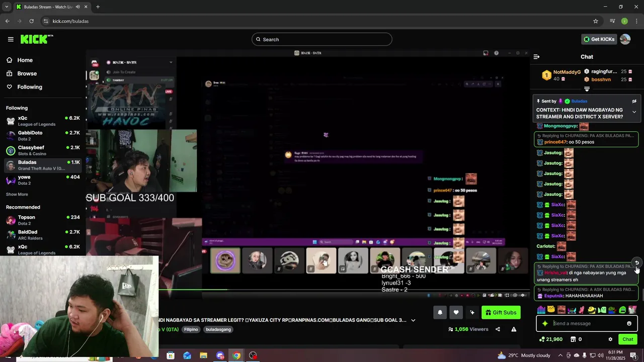Click Esputnik username in chat

[554, 296]
